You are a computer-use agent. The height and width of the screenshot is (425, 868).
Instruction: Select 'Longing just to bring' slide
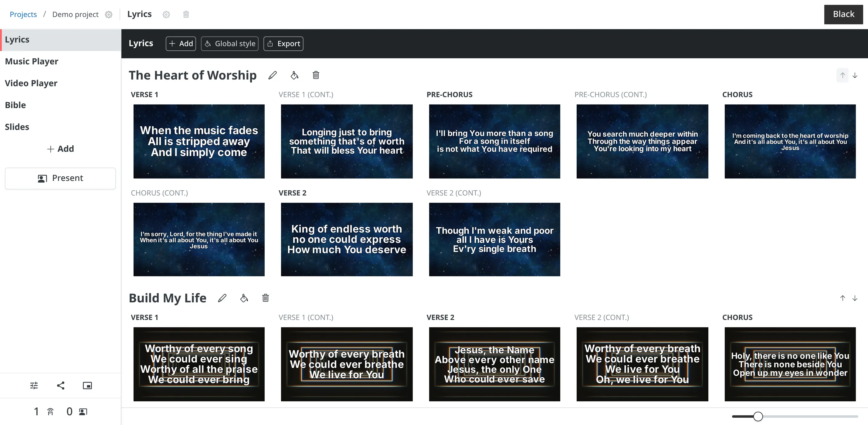coord(347,141)
